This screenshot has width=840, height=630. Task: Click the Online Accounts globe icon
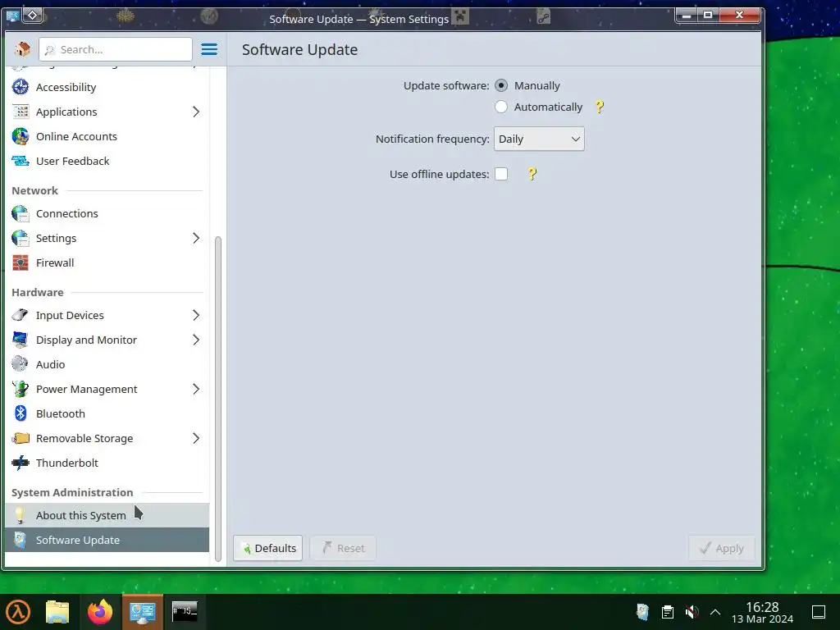21,136
